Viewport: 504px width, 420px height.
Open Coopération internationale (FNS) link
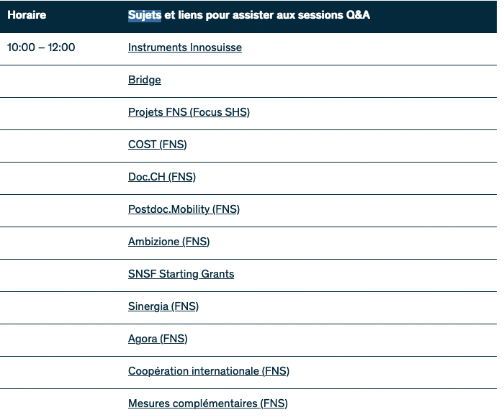coord(209,371)
